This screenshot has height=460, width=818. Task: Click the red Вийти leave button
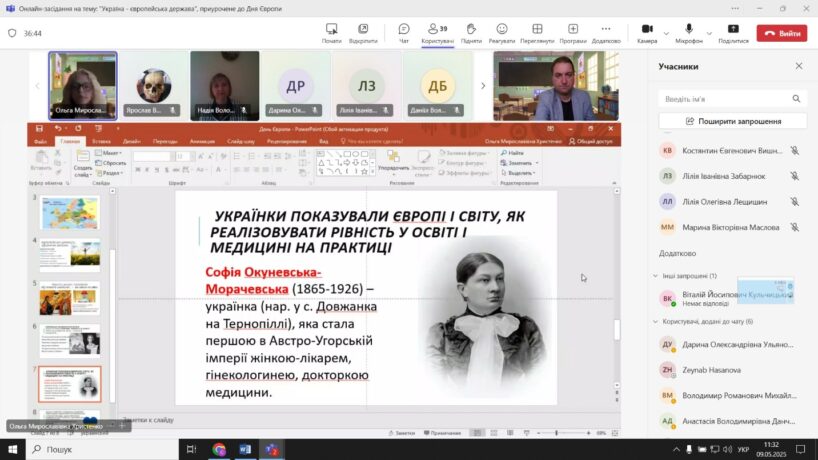(781, 33)
